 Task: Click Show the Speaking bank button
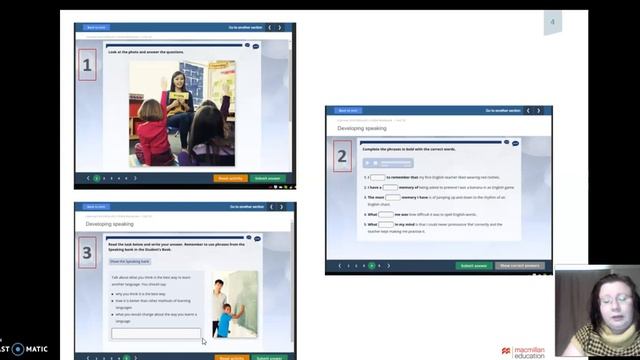click(x=130, y=261)
